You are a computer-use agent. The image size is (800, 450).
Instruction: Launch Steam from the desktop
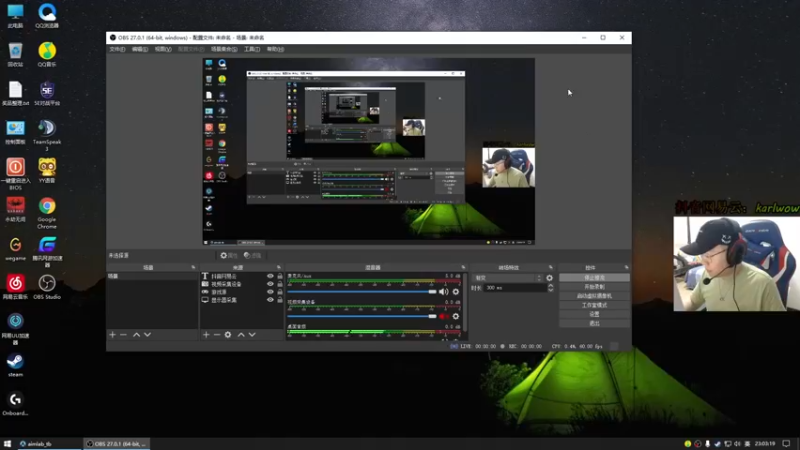15,365
